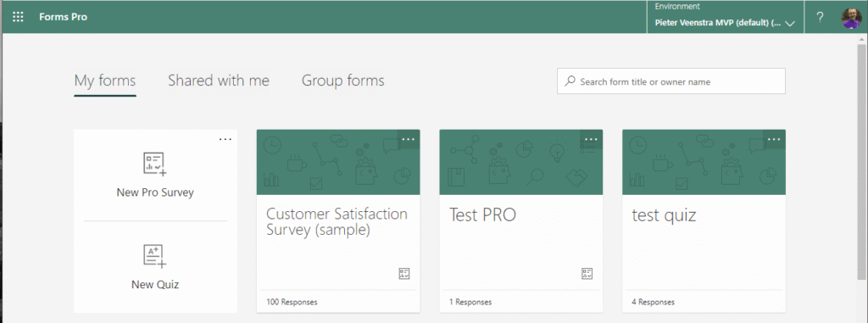Switch to the Group forms tab

342,81
